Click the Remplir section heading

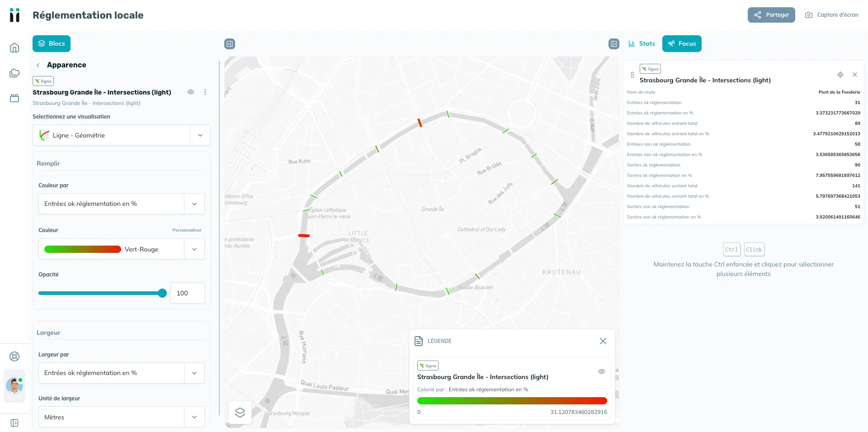(48, 163)
